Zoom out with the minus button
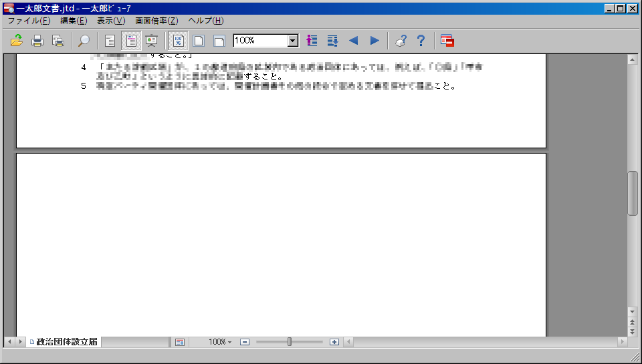The height and width of the screenshot is (364, 642). (x=245, y=342)
